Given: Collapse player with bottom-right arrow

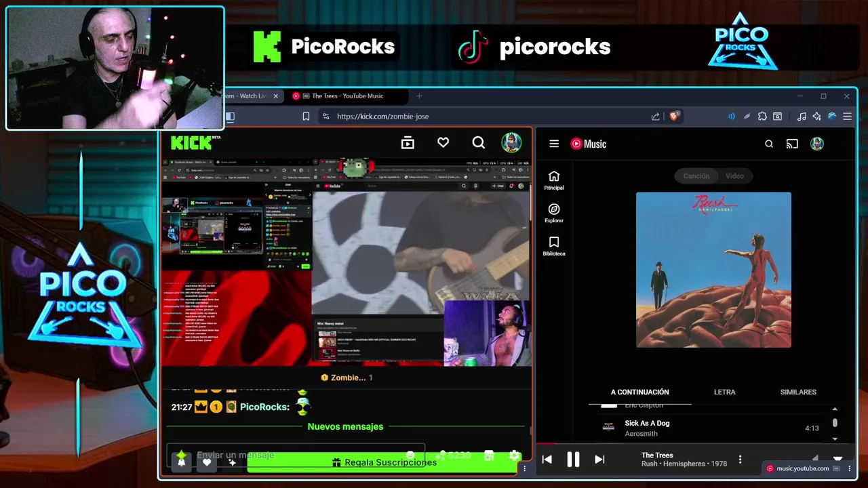Looking at the screenshot, I should point(837,459).
